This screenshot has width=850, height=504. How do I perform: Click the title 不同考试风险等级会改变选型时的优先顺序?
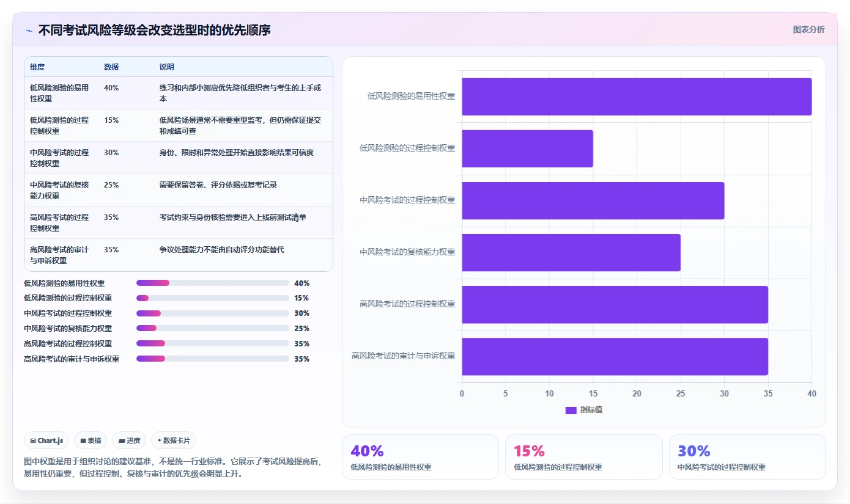pos(155,30)
